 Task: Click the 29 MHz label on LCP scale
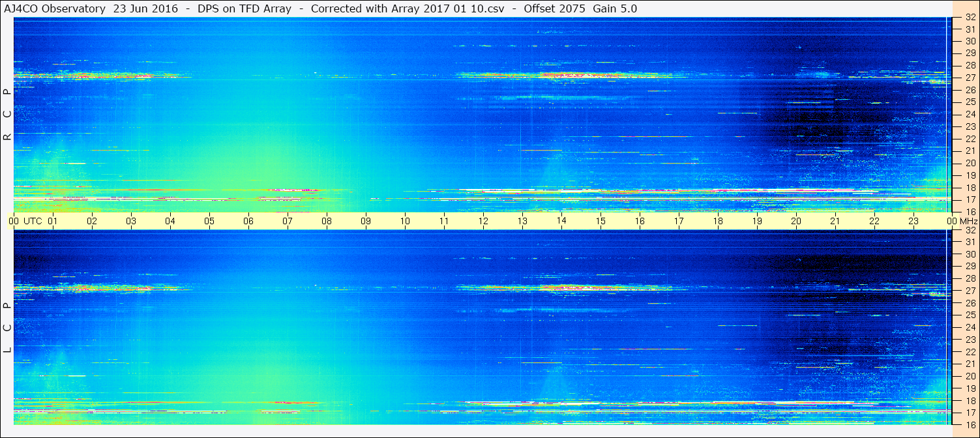coord(970,266)
